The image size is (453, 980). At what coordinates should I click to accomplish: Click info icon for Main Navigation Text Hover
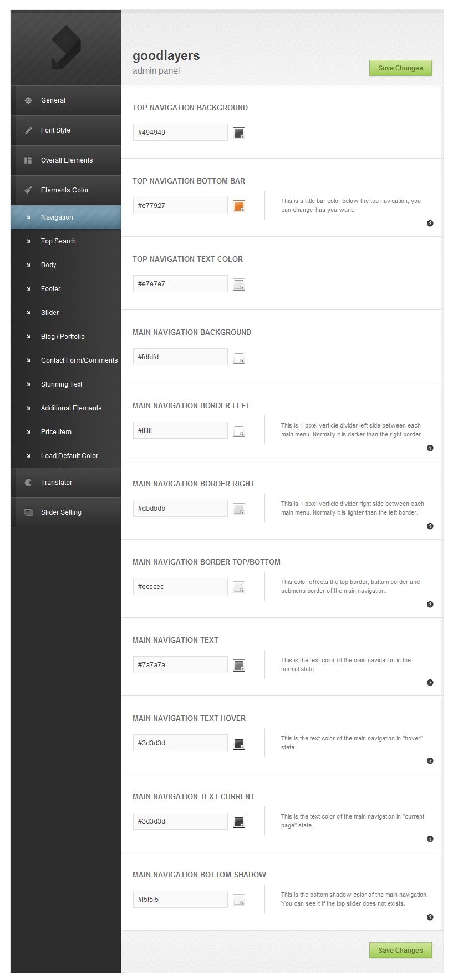(430, 760)
